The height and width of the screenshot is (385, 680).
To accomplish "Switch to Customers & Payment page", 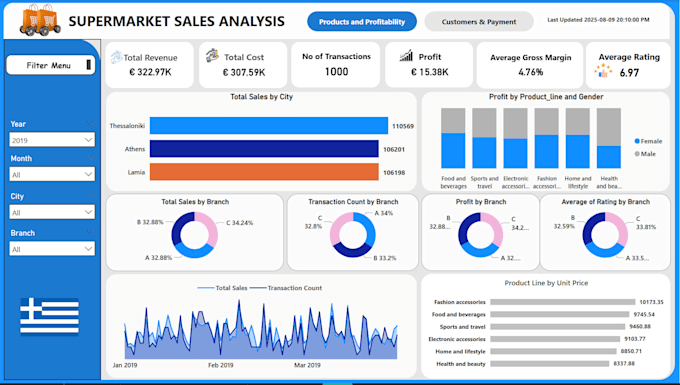I will 479,22.
